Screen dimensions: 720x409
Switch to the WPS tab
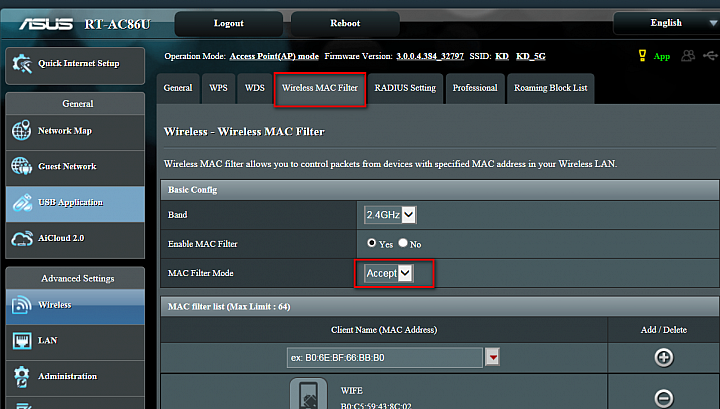point(218,88)
